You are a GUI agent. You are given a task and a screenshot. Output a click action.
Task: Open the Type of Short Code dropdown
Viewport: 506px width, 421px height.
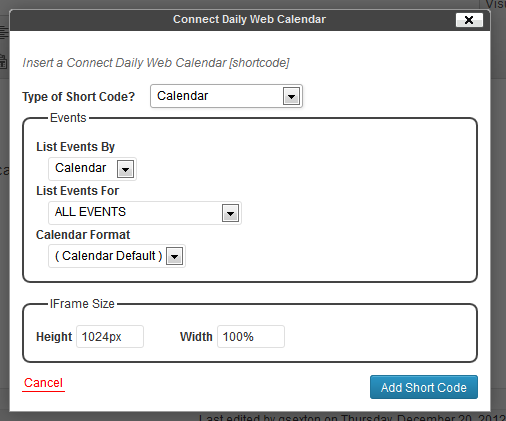point(226,96)
